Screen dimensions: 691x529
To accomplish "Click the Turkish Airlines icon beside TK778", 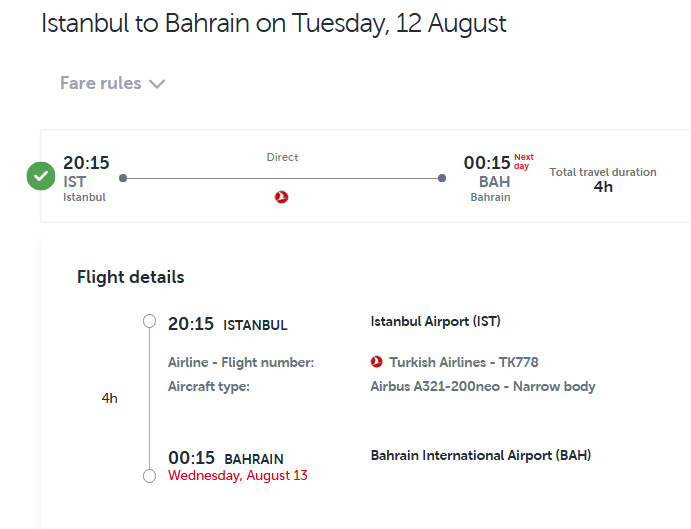I will click(x=377, y=362).
